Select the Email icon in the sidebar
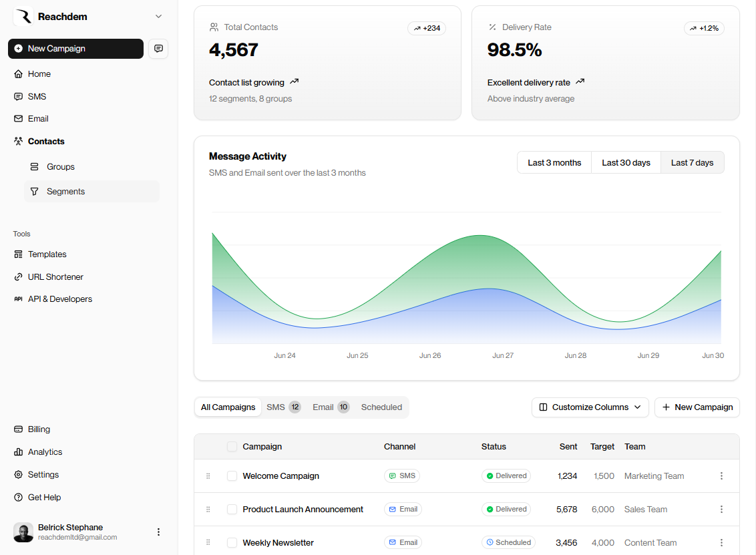Image resolution: width=756 pixels, height=555 pixels. click(18, 118)
